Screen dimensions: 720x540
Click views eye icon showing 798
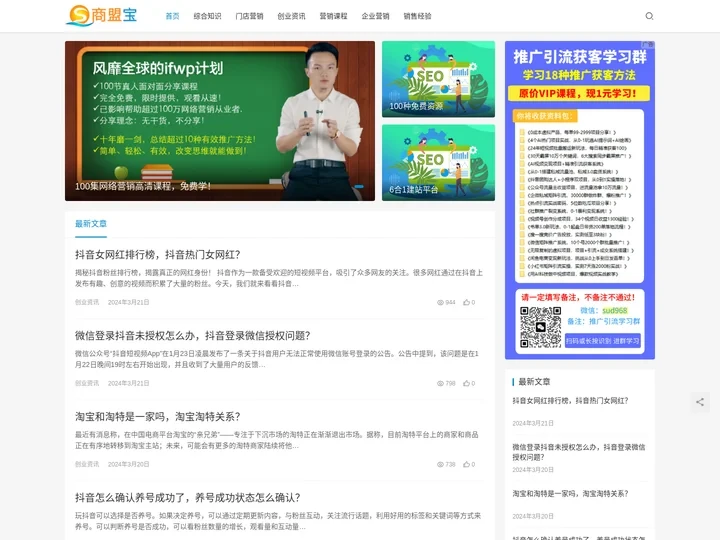pos(440,383)
